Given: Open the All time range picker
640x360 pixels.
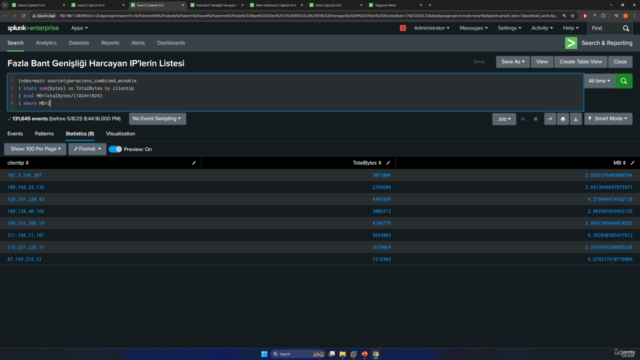Looking at the screenshot, I should pos(599,81).
